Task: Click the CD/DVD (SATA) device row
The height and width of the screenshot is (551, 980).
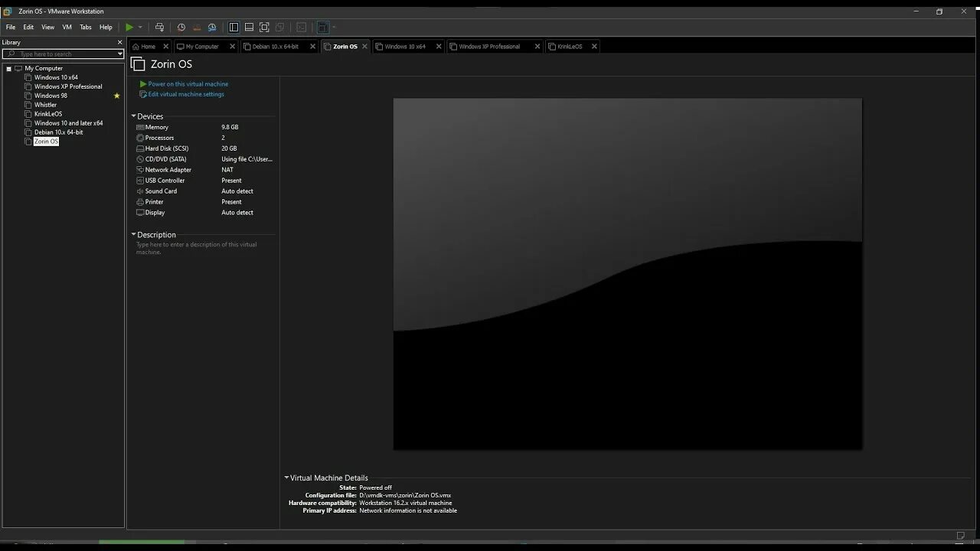Action: [x=204, y=159]
